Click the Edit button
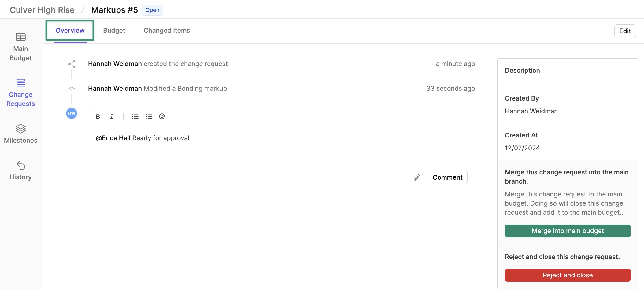644x289 pixels. (x=625, y=31)
